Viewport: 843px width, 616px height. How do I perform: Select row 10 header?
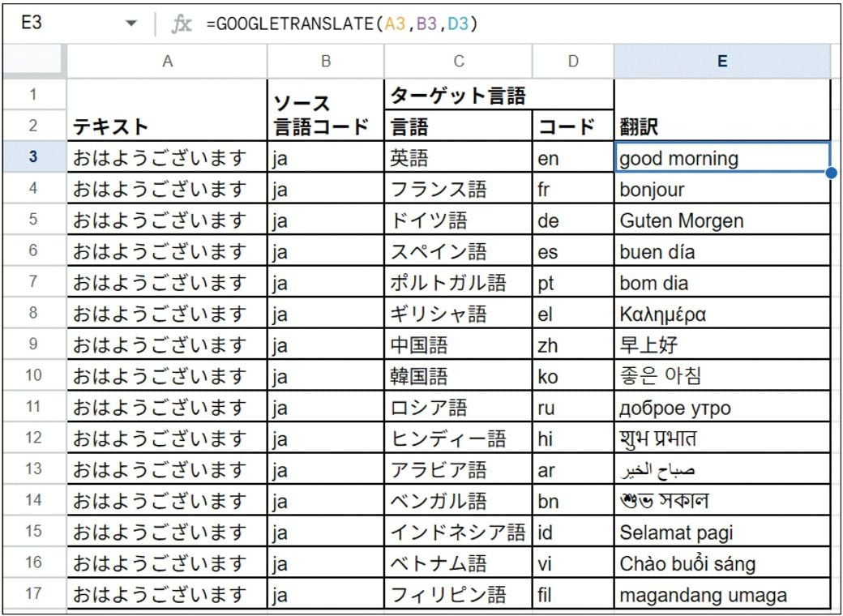point(32,376)
